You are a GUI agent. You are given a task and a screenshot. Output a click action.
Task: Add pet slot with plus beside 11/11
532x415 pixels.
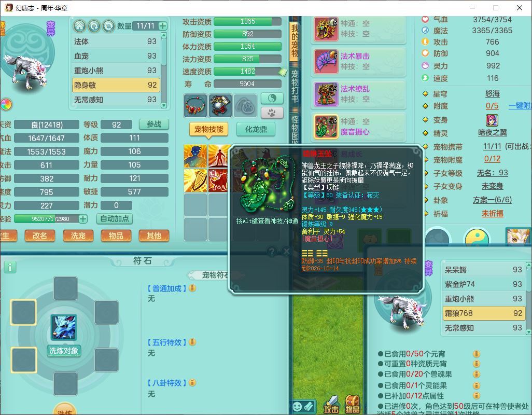(163, 26)
